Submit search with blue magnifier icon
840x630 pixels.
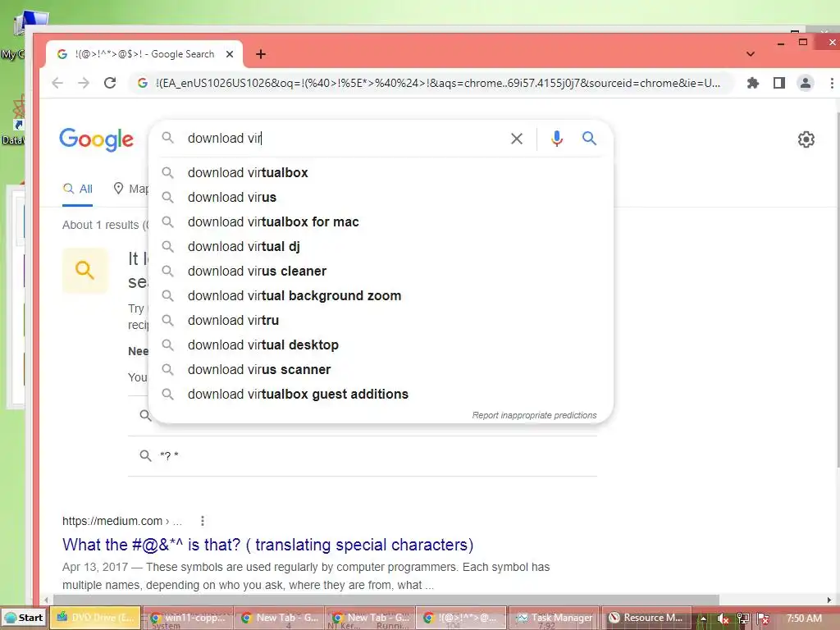(589, 138)
